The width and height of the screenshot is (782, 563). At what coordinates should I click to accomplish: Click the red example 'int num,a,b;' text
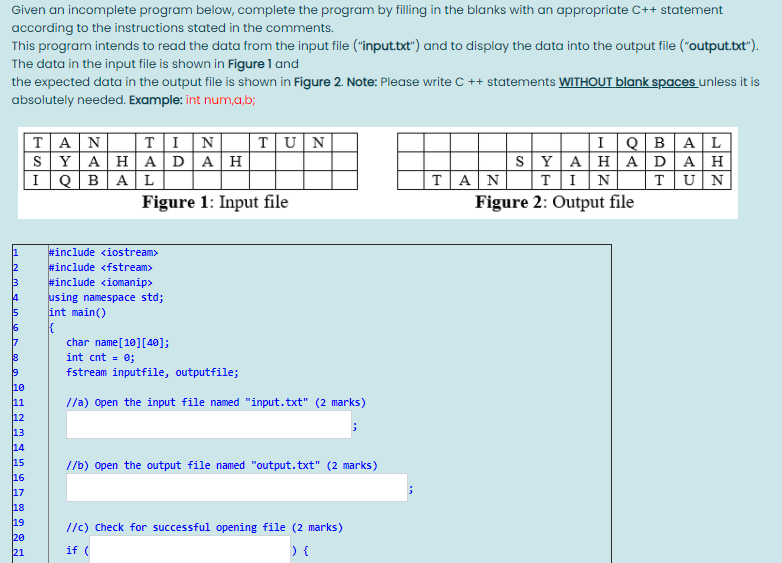220,100
